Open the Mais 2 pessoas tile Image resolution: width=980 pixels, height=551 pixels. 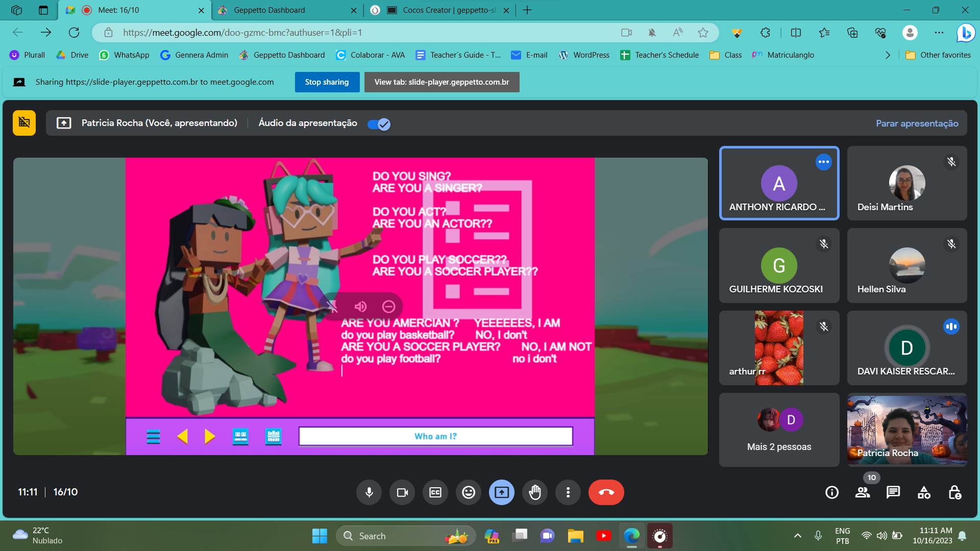(779, 430)
